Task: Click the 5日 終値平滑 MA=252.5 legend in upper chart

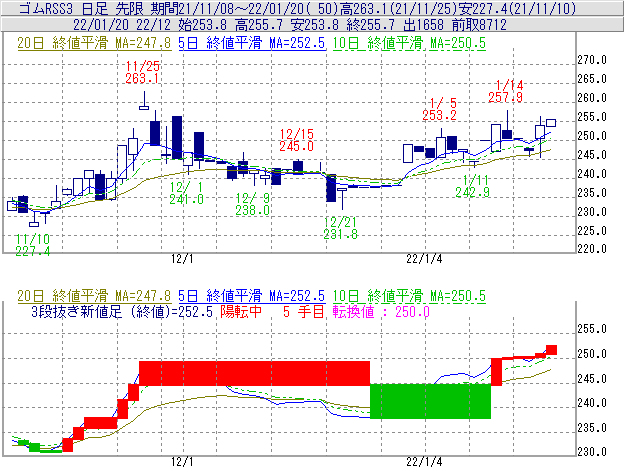Action: click(x=252, y=43)
